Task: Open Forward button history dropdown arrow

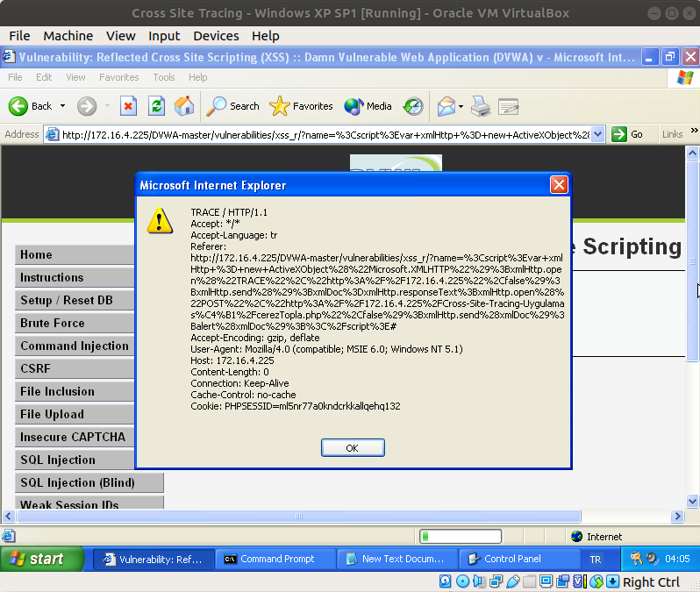Action: (x=107, y=106)
